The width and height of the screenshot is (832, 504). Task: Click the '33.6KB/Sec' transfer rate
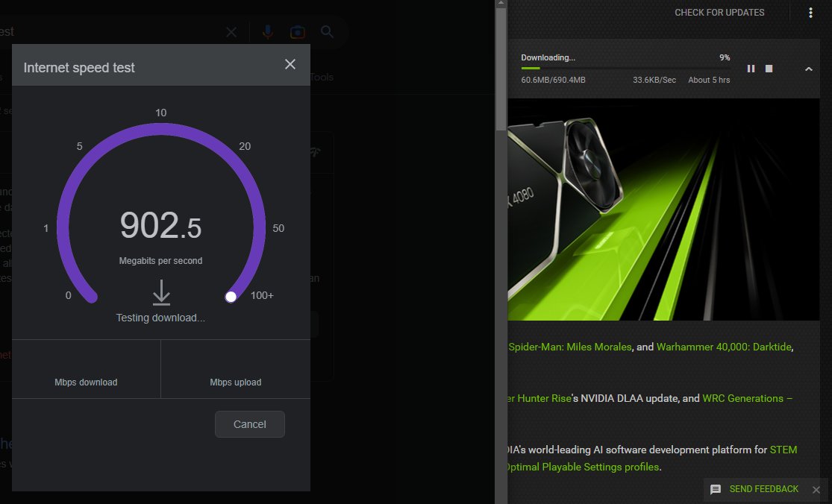point(654,80)
